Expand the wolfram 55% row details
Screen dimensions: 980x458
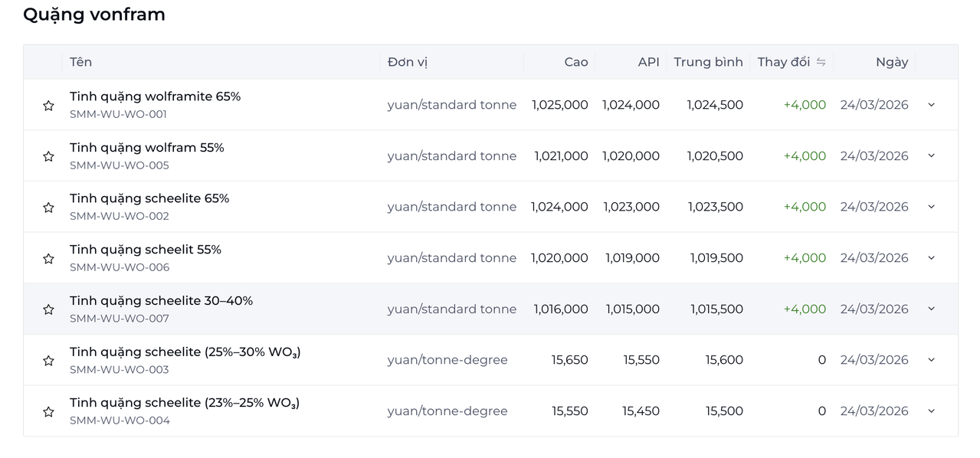click(931, 155)
